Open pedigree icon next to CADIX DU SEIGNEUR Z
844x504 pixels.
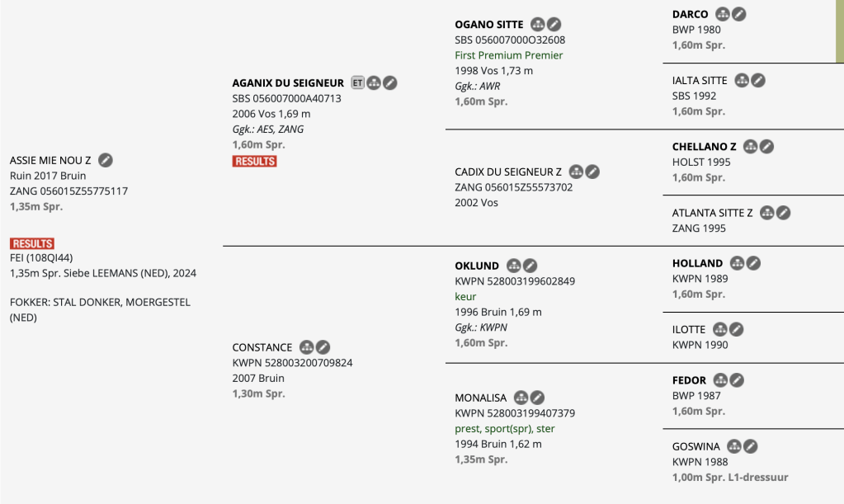pos(576,172)
